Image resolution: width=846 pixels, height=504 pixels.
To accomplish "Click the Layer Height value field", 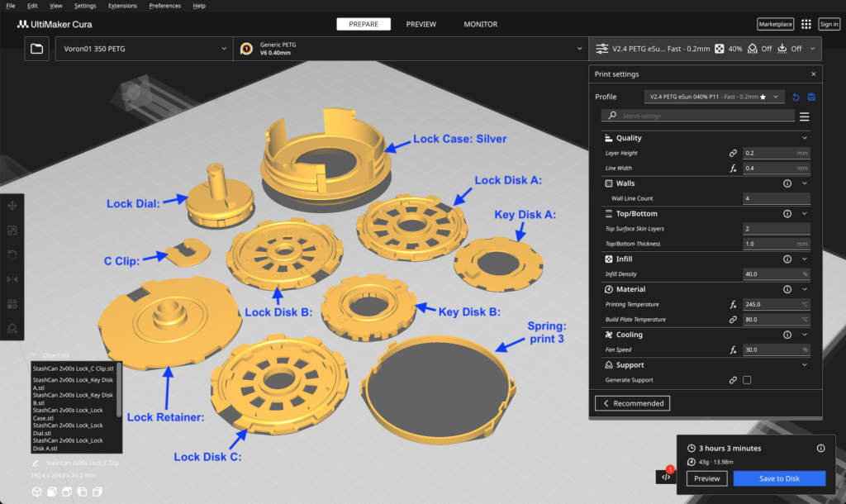I will (x=777, y=153).
